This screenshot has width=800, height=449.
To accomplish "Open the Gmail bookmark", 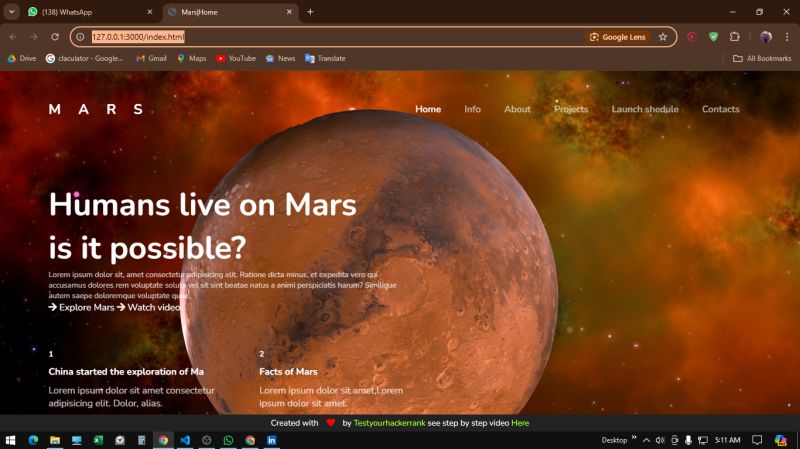I will click(152, 59).
